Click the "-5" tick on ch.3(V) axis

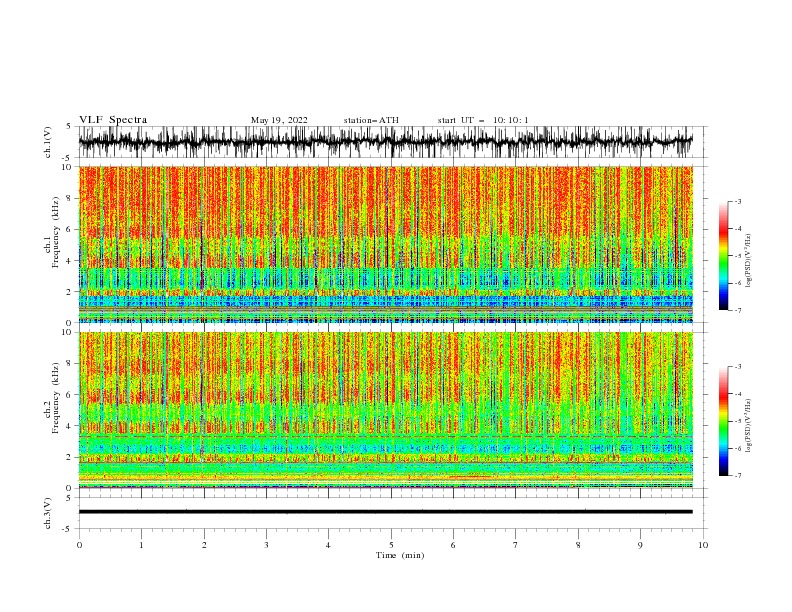coord(68,529)
